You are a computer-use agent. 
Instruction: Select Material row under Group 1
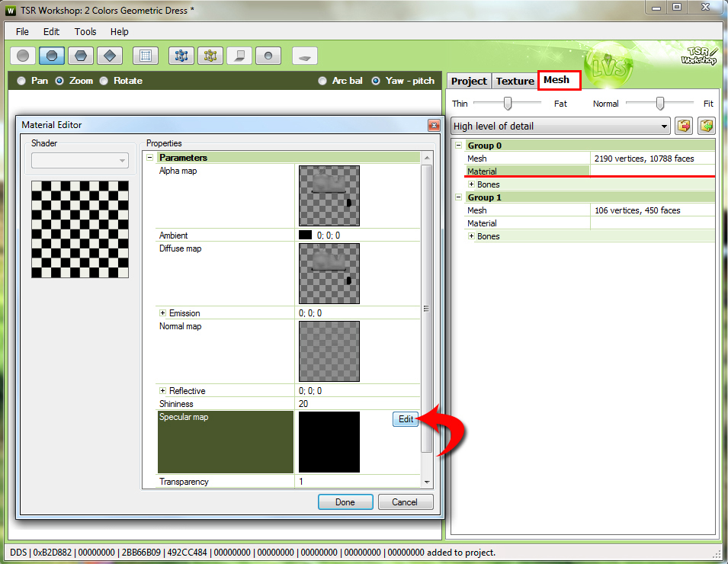tap(590, 223)
